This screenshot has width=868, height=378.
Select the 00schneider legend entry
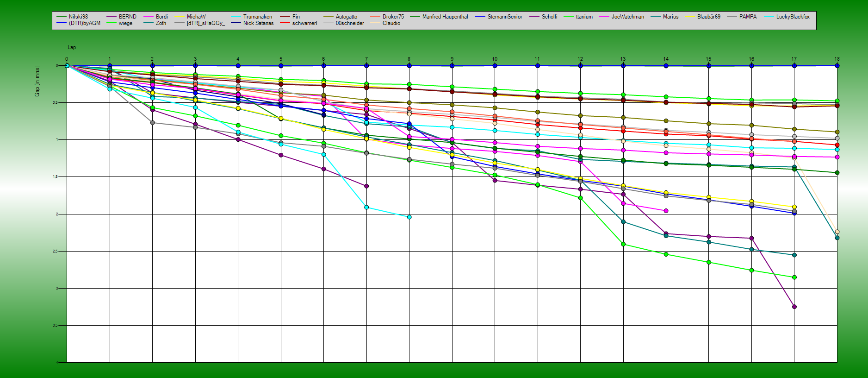tap(344, 23)
